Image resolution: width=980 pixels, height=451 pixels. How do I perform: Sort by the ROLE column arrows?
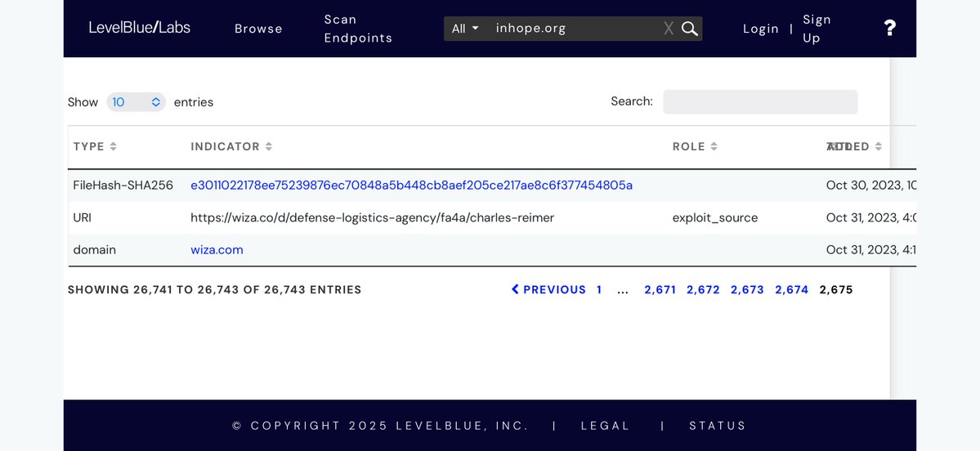pyautogui.click(x=714, y=147)
